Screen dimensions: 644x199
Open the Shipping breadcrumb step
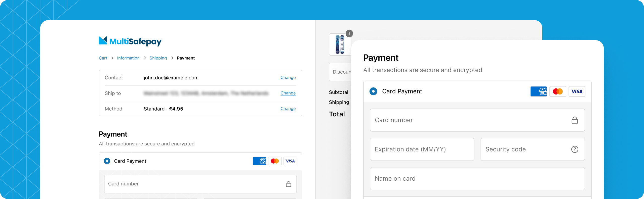click(x=158, y=58)
